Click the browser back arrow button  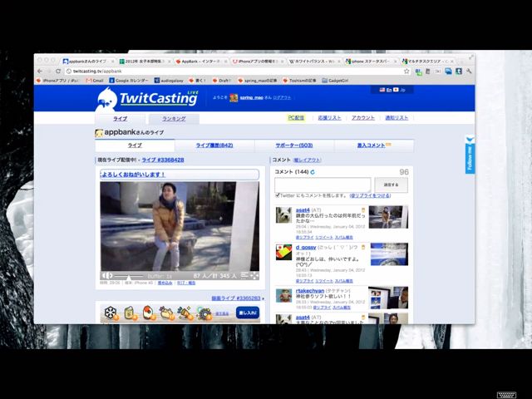click(x=40, y=71)
